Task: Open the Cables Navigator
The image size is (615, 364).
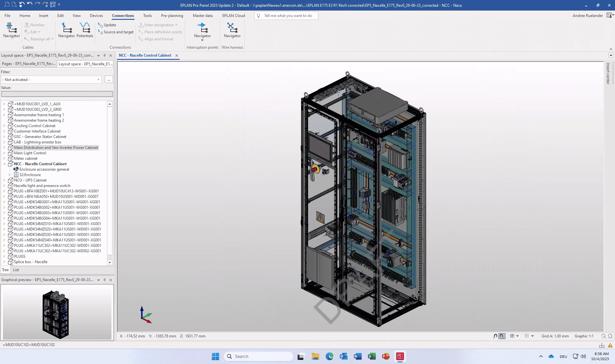Action: [11, 30]
